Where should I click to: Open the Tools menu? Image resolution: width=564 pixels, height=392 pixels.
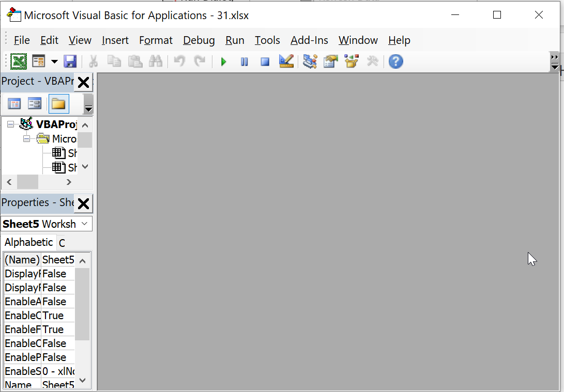[x=267, y=40]
